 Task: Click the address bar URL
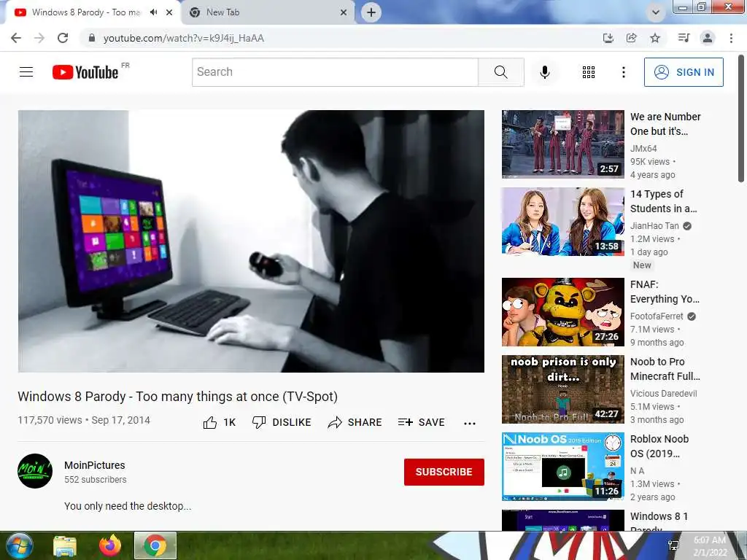[184, 38]
